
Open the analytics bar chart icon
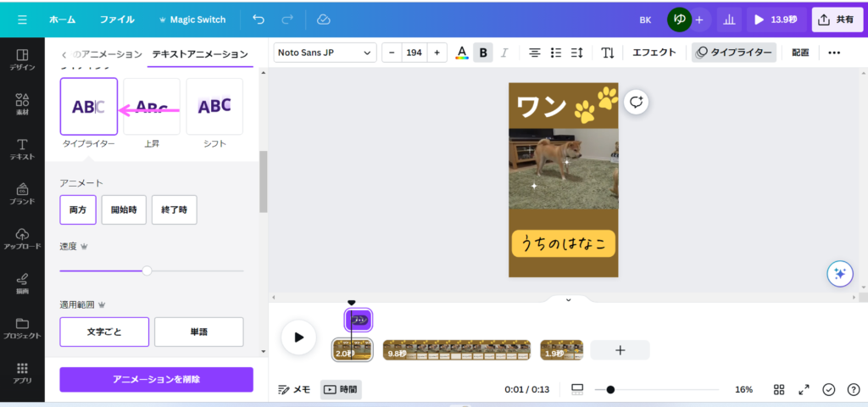coord(729,19)
